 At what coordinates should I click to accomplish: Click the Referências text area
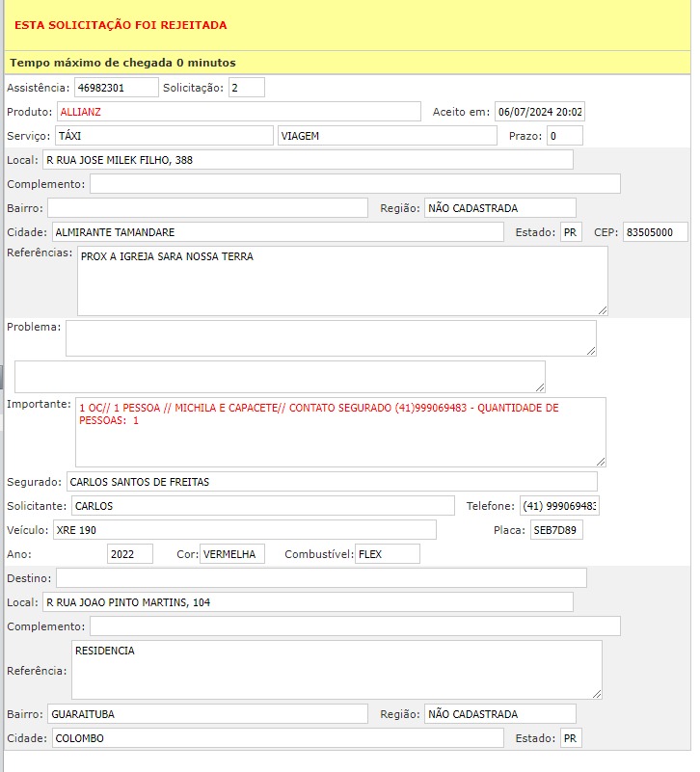342,280
